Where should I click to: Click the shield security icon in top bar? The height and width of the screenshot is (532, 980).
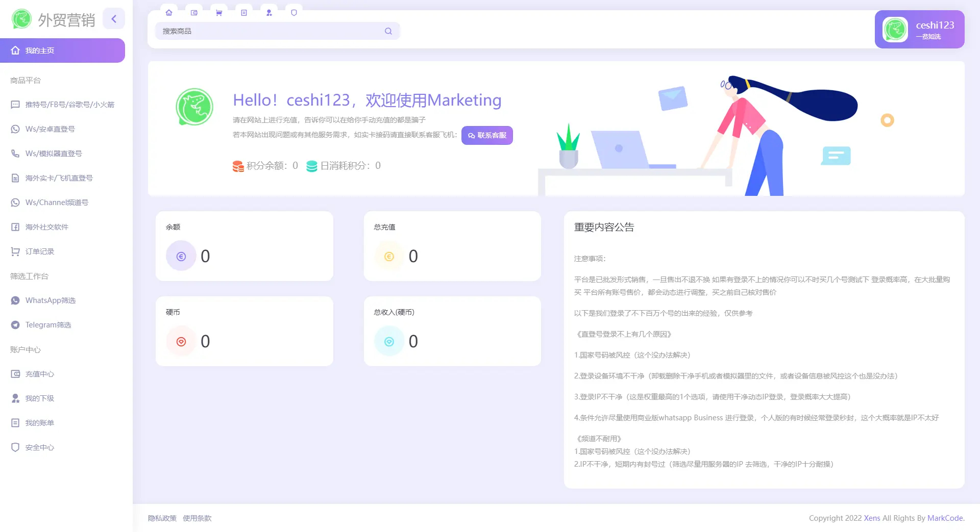click(294, 13)
